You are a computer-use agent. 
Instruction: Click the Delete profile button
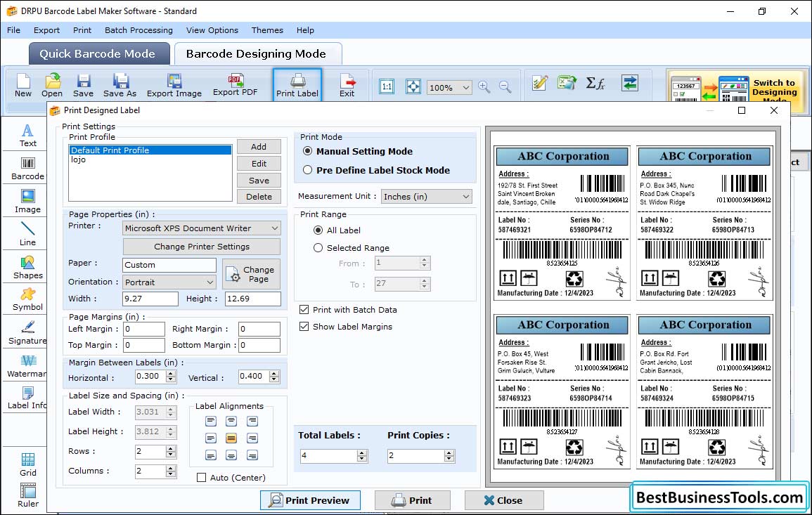click(x=259, y=197)
